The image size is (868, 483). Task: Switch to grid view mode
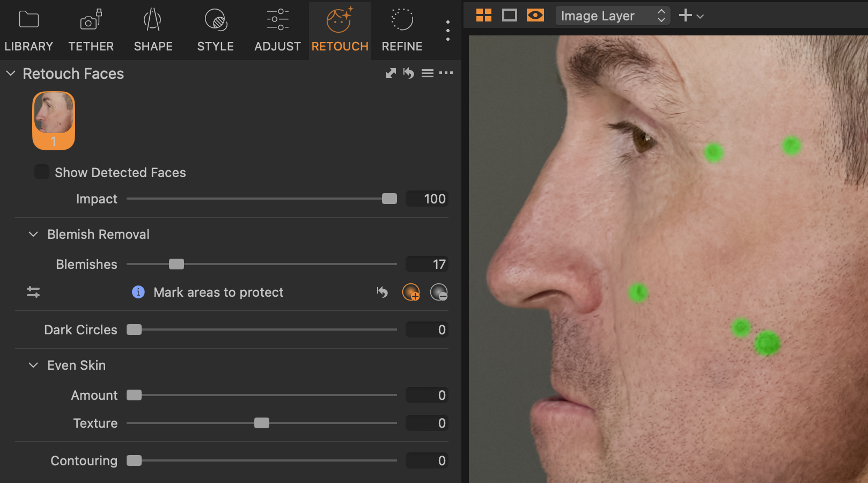(x=484, y=16)
